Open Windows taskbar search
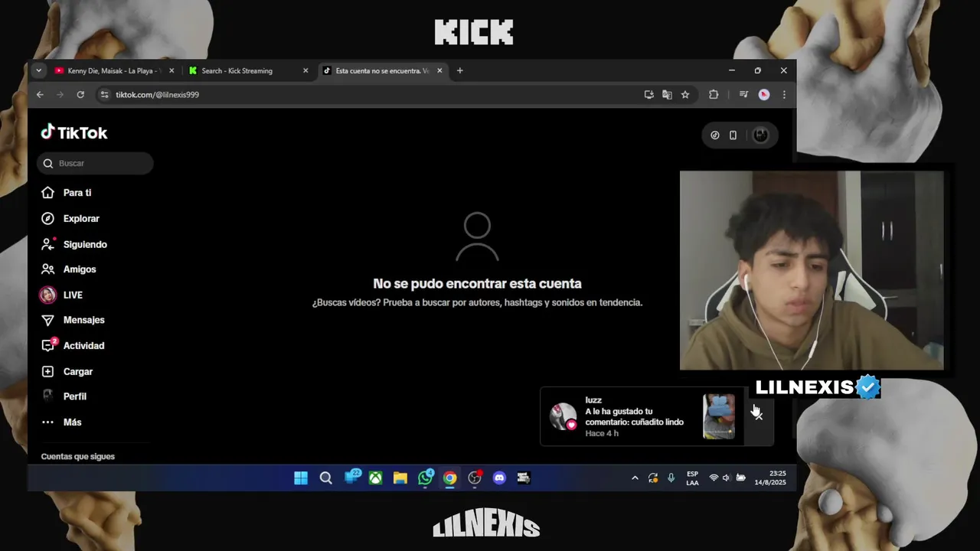Image resolution: width=980 pixels, height=551 pixels. (x=325, y=478)
